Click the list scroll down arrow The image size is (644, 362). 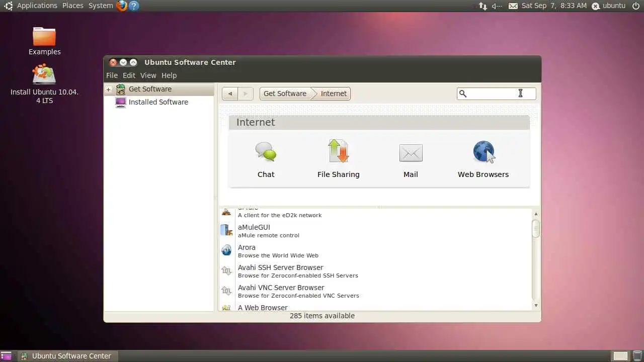tap(536, 305)
